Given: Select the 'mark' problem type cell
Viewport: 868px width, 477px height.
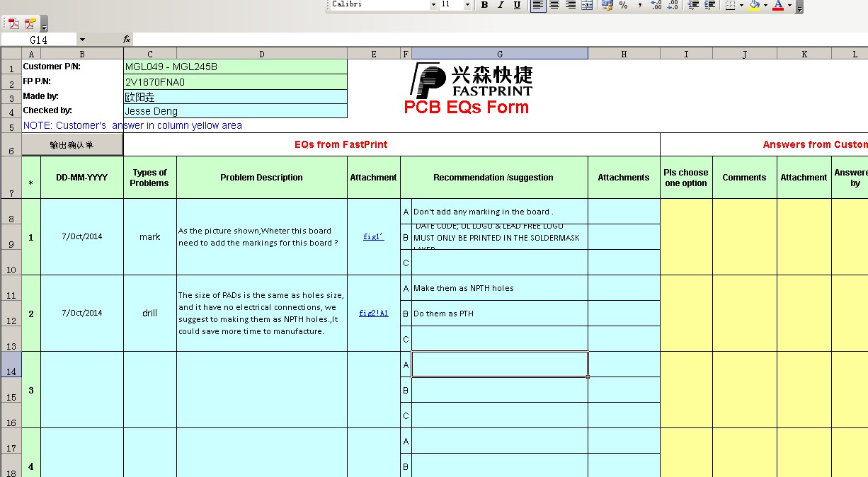Looking at the screenshot, I should coord(150,237).
